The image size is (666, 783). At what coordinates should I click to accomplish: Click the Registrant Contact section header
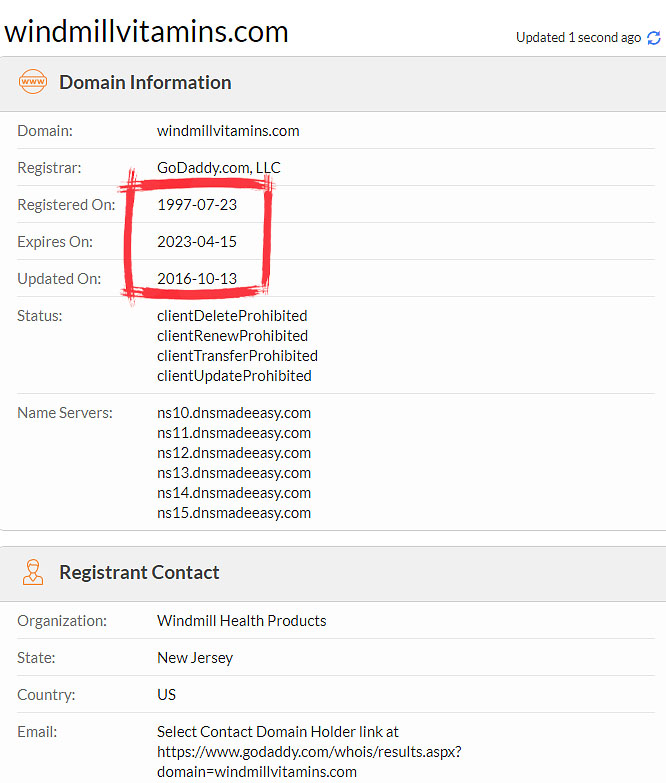(139, 572)
